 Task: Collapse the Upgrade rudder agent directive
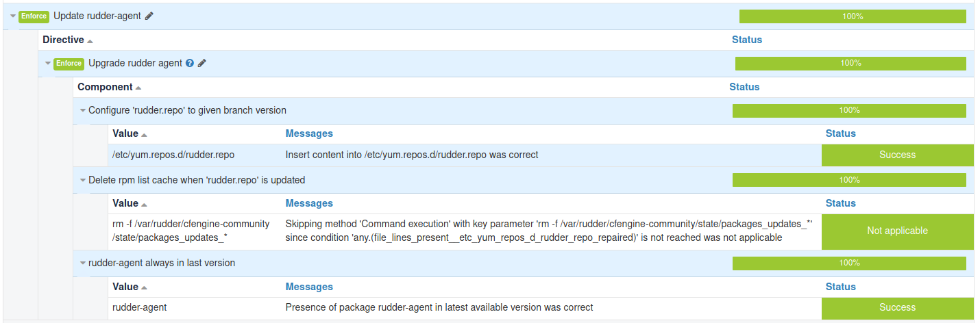48,64
